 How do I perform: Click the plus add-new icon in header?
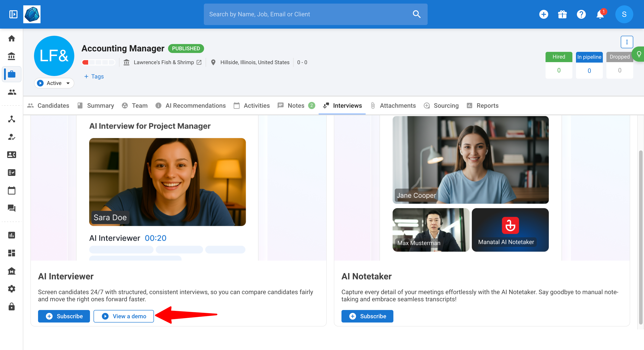[544, 14]
